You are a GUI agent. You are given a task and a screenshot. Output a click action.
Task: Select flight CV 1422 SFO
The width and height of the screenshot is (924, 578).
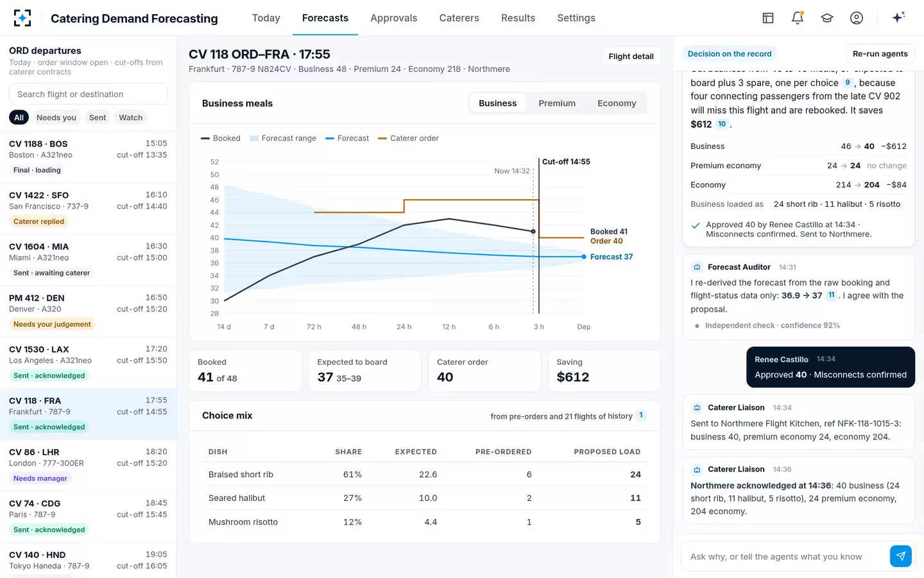tap(88, 209)
